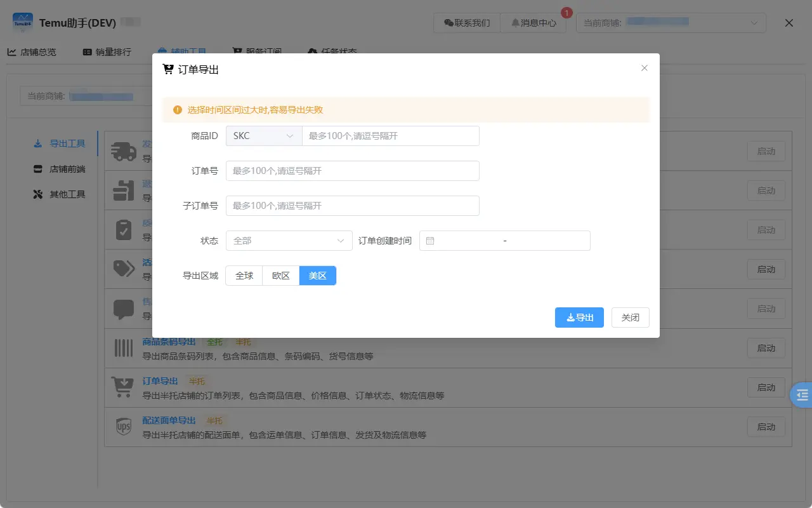Click calendar icon in 订单创建时间 field

pyautogui.click(x=430, y=241)
